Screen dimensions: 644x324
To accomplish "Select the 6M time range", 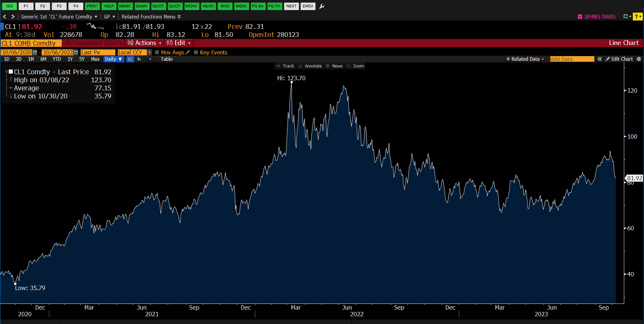I will coord(43,59).
